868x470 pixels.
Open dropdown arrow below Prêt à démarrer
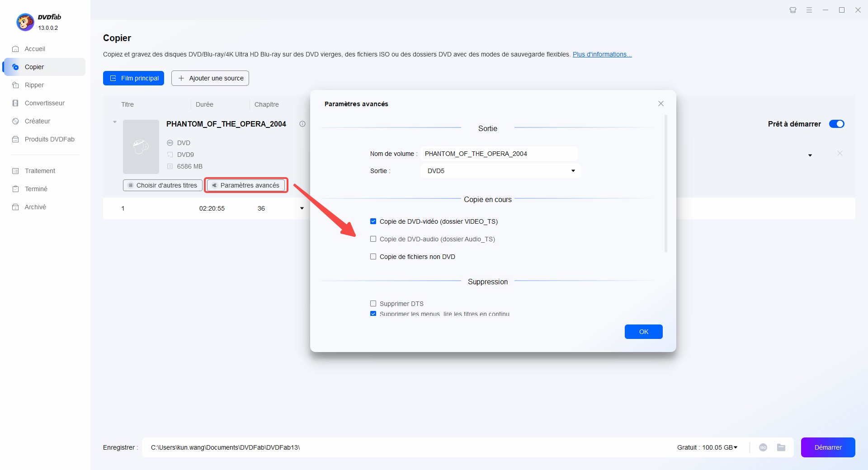(x=810, y=155)
